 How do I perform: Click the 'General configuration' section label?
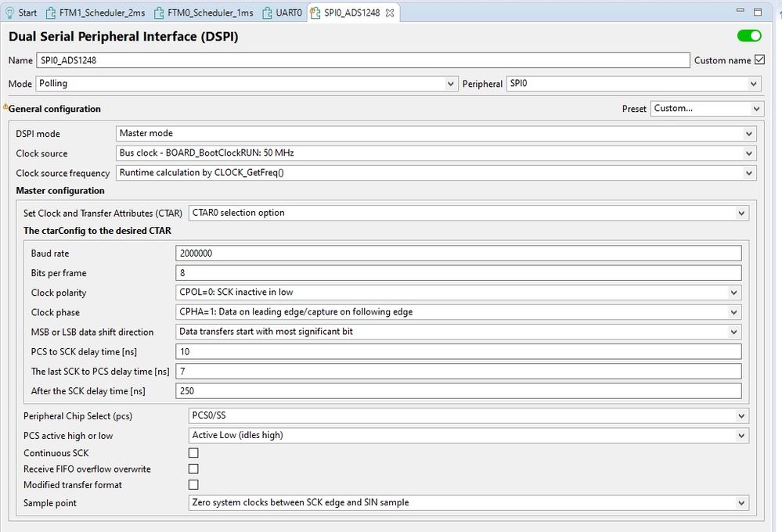click(54, 109)
